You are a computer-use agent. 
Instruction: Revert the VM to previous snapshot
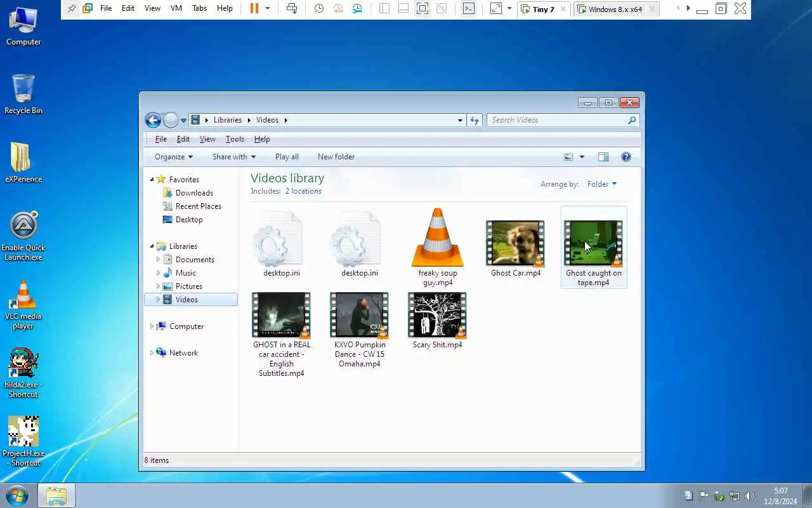click(338, 8)
